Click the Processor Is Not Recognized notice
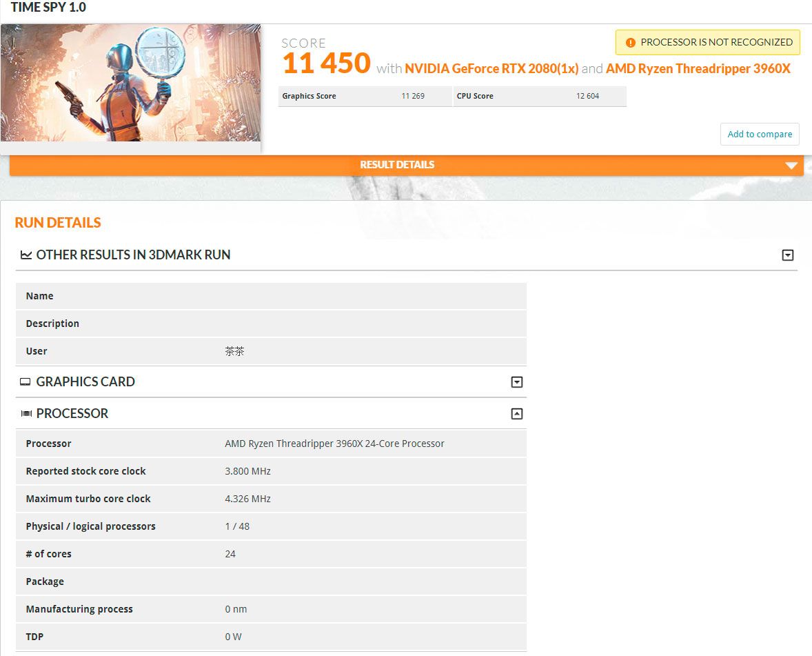The image size is (812, 656). 707,43
